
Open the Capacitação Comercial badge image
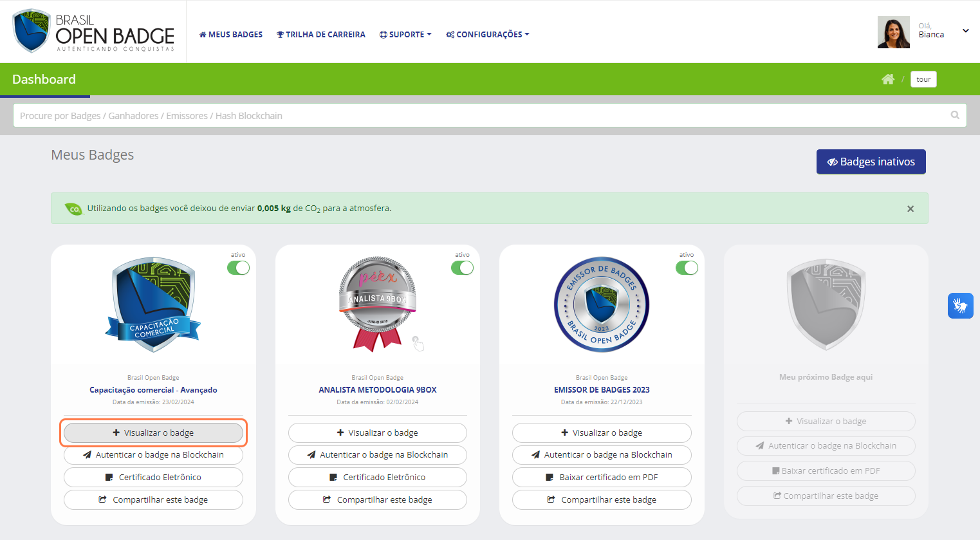153,304
